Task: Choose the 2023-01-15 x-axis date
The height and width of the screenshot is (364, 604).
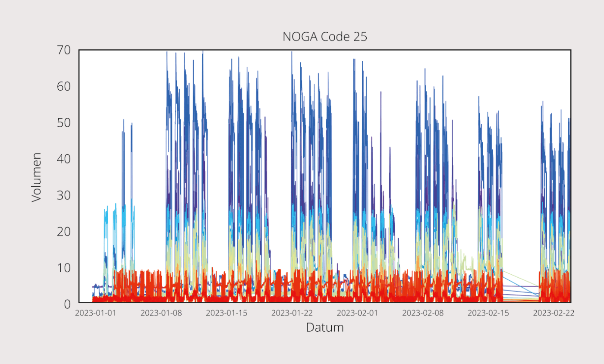Action: click(226, 313)
